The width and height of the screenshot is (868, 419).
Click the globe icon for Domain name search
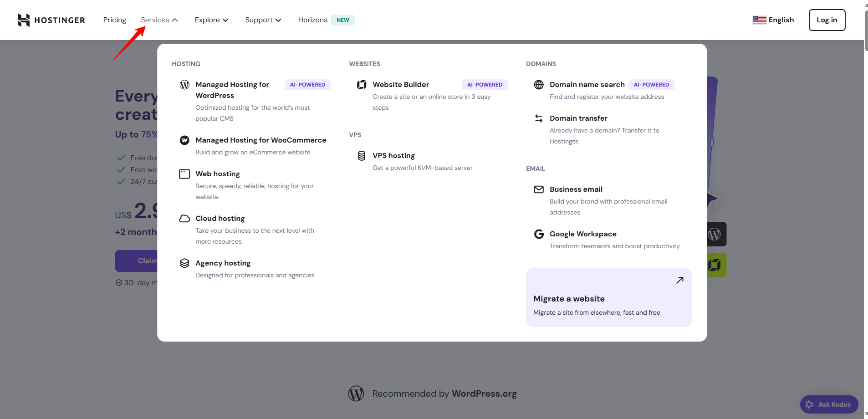[x=539, y=85]
